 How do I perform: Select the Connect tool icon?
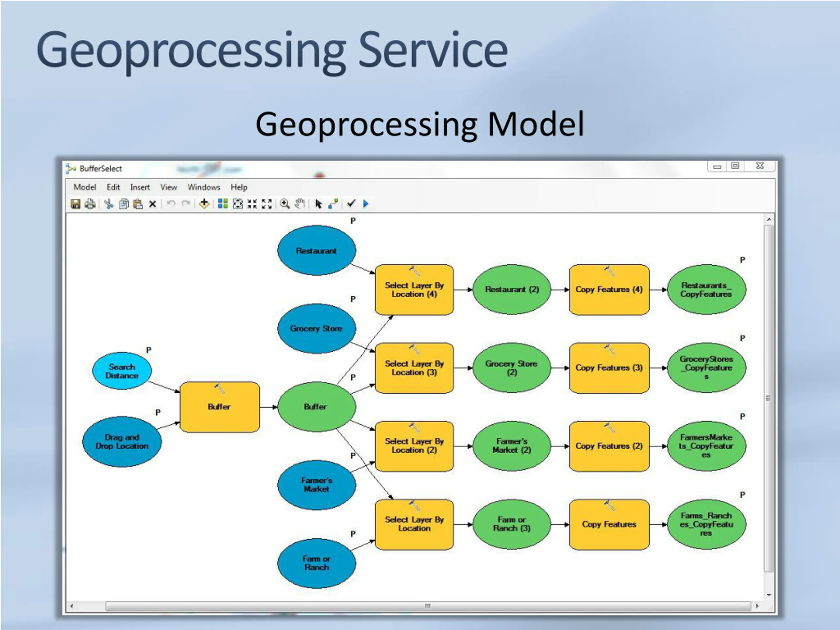pos(333,204)
